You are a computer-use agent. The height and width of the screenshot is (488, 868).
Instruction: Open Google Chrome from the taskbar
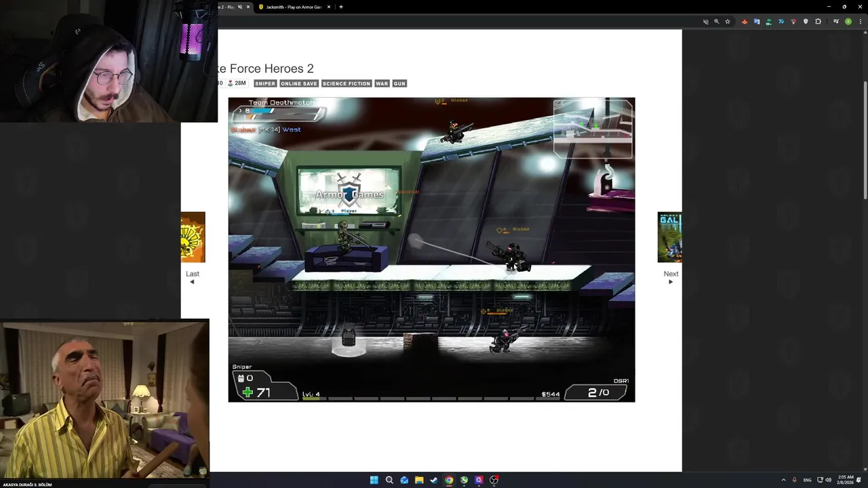[x=449, y=480]
